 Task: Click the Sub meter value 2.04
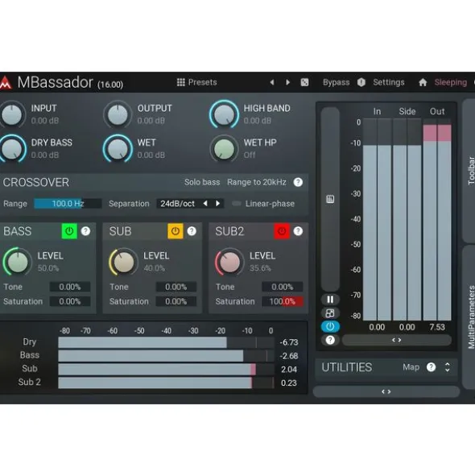pyautogui.click(x=289, y=369)
